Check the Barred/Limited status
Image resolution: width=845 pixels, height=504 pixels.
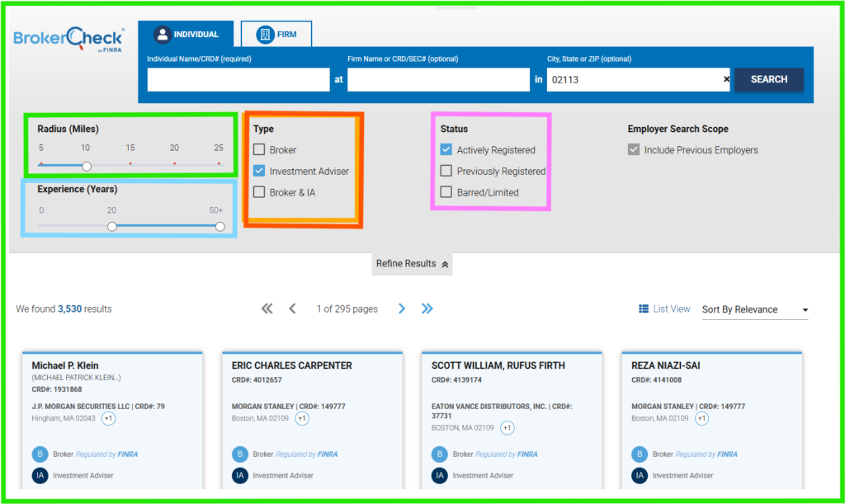pos(446,192)
